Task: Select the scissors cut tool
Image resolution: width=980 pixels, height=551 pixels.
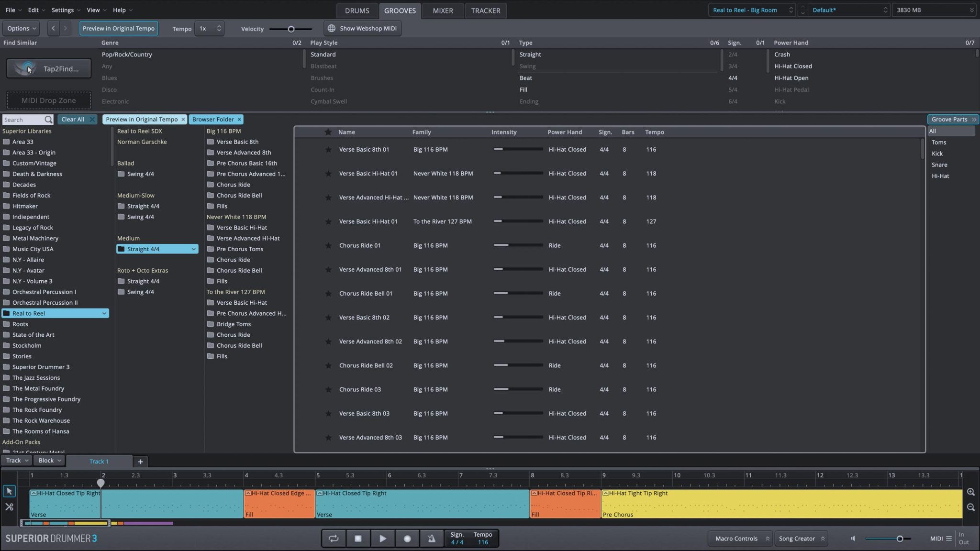Action: click(x=9, y=507)
